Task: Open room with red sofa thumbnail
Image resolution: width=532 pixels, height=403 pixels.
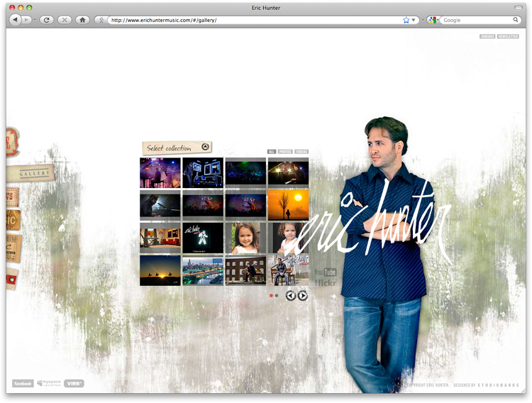Action: point(160,238)
